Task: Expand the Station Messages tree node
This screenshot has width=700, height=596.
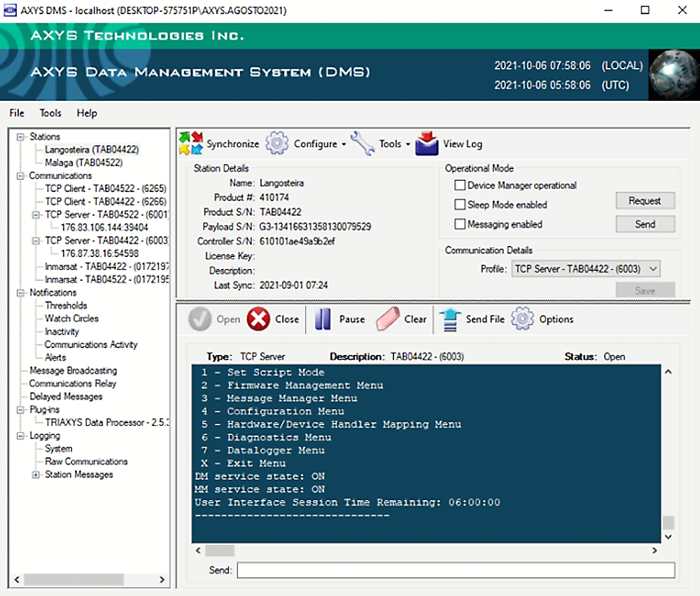Action: (36, 475)
